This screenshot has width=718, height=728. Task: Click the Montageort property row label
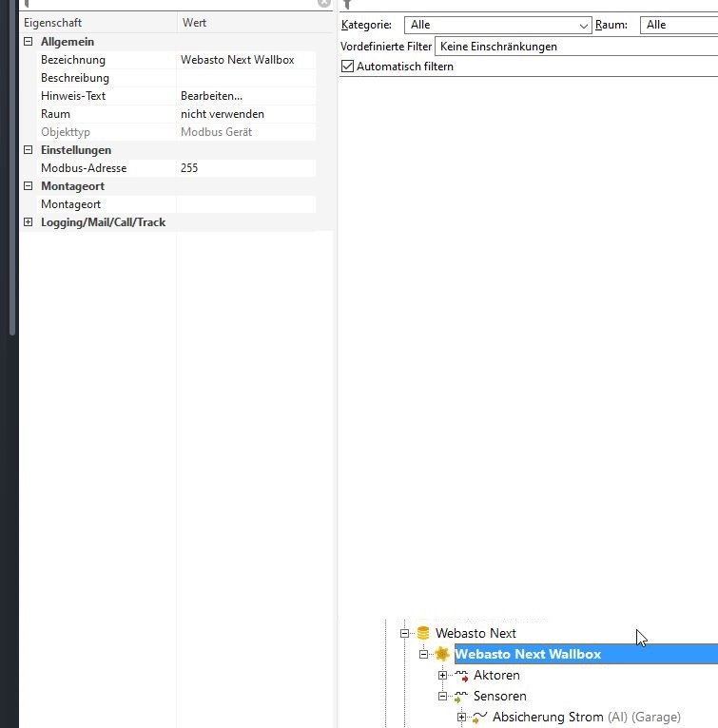pyautogui.click(x=70, y=204)
